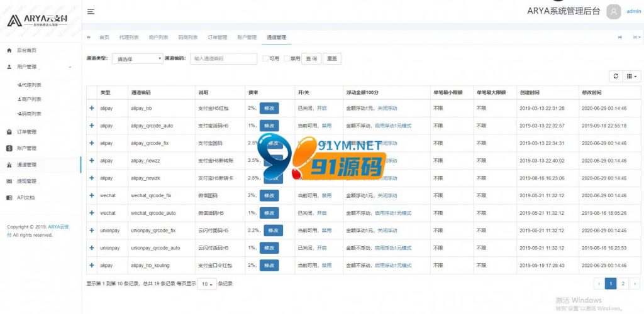644x314 pixels.
Task: Click the 重置 reset button
Action: click(x=332, y=58)
